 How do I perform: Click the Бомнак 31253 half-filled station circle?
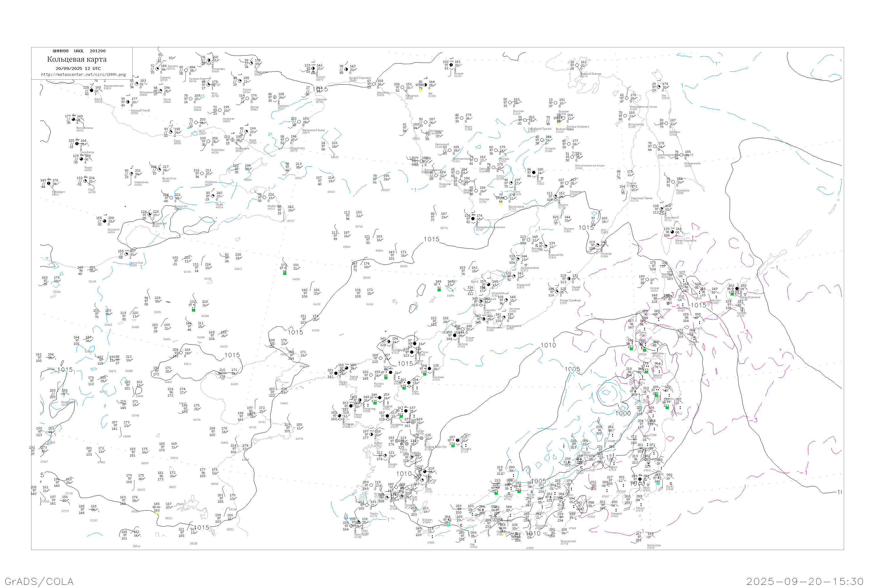click(451, 65)
